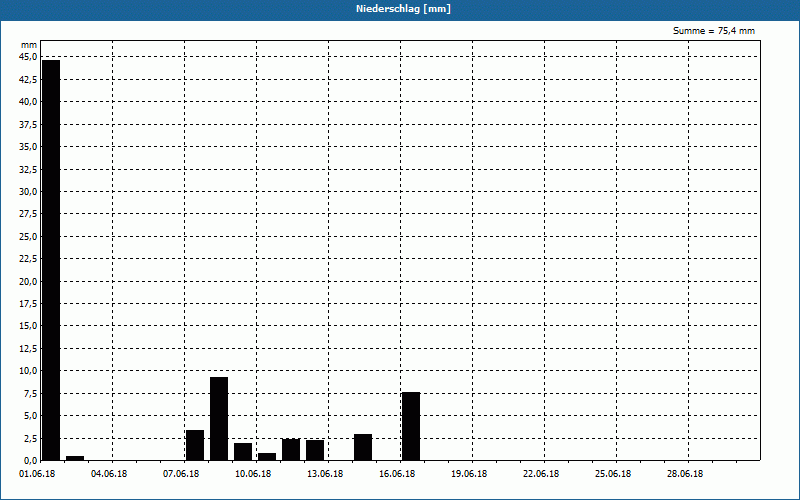Click the '07.06.18' date label

pyautogui.click(x=181, y=474)
